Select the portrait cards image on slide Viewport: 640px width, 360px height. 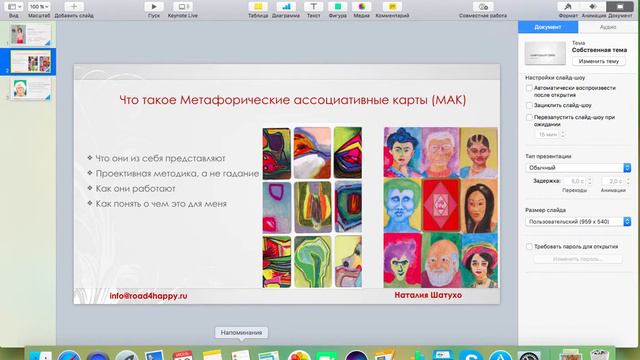[441, 207]
